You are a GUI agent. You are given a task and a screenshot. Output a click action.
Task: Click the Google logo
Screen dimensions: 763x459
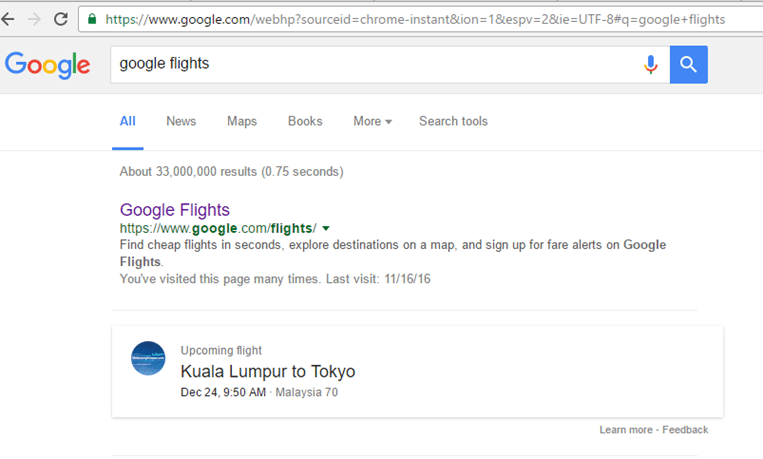(x=47, y=65)
